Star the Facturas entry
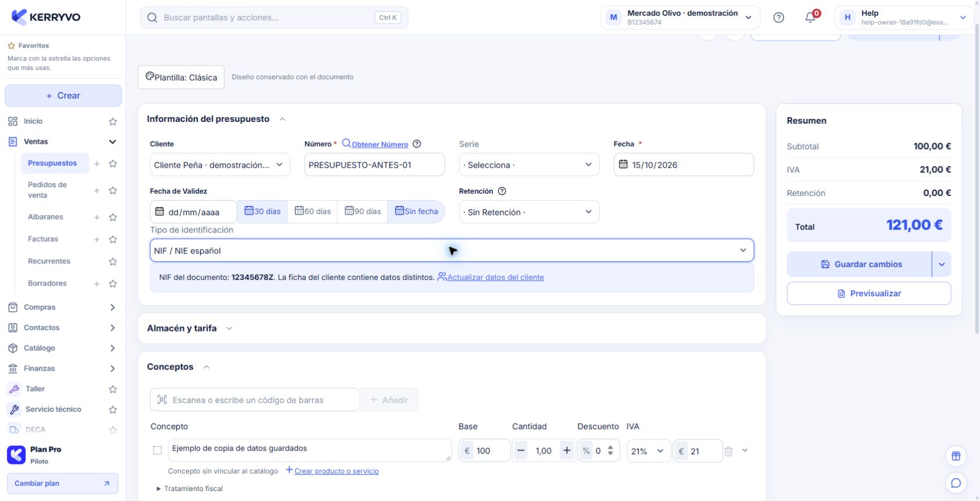The height and width of the screenshot is (501, 980). pos(113,239)
